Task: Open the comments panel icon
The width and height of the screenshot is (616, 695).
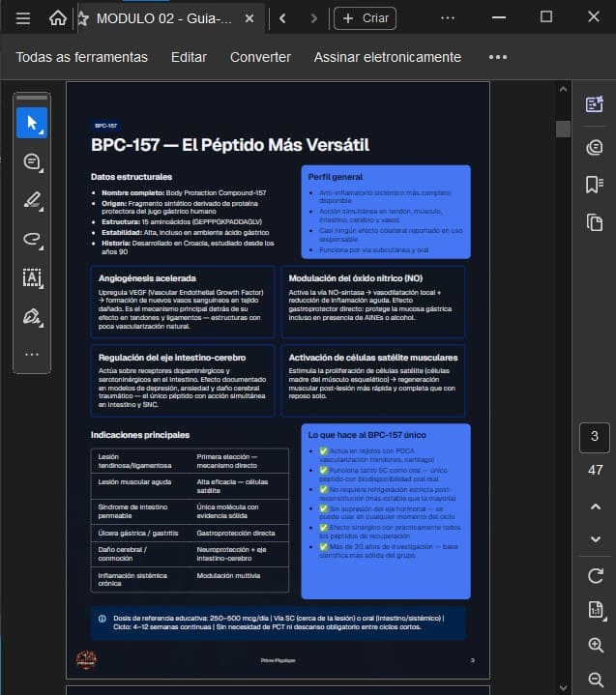Action: [x=595, y=147]
